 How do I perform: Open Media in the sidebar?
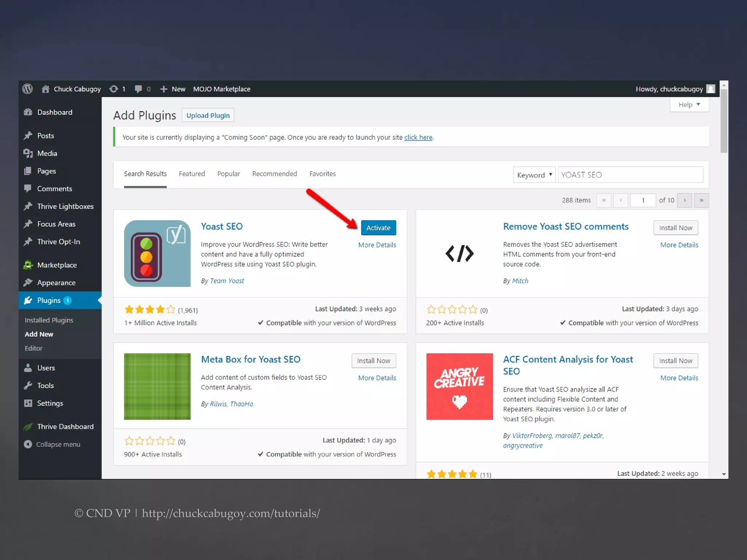coord(60,153)
